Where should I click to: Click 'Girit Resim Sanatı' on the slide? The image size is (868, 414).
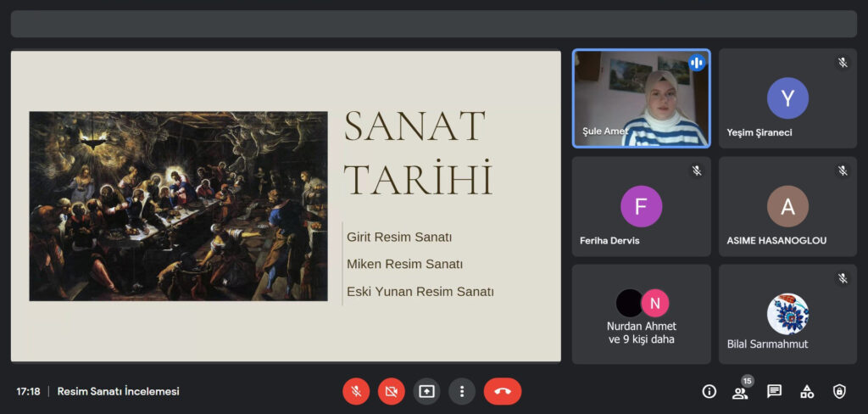[x=399, y=238]
